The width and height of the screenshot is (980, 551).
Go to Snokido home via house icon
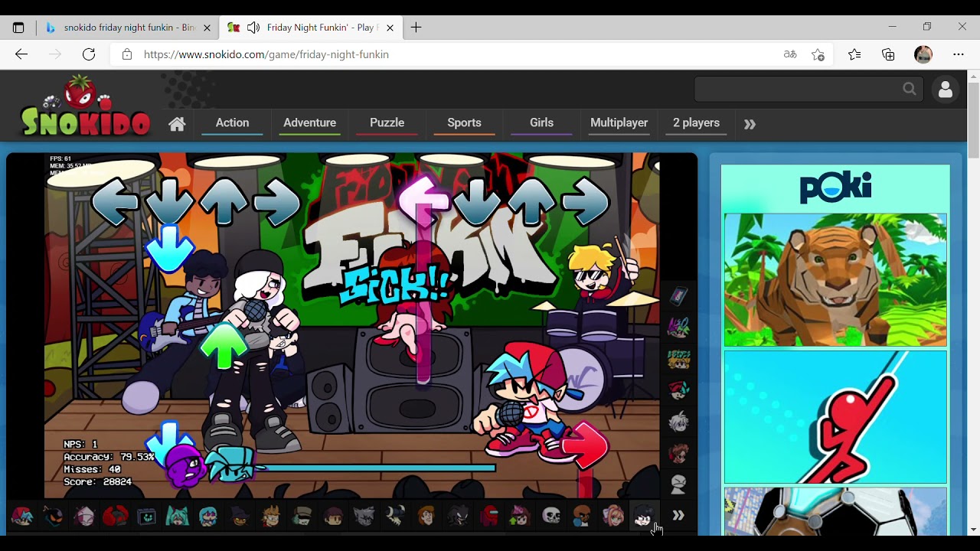point(177,124)
